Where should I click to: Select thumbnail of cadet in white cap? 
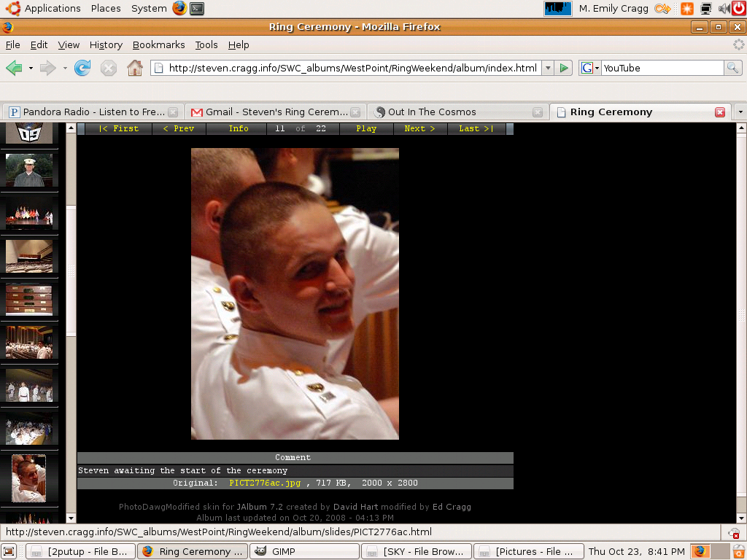coord(29,170)
